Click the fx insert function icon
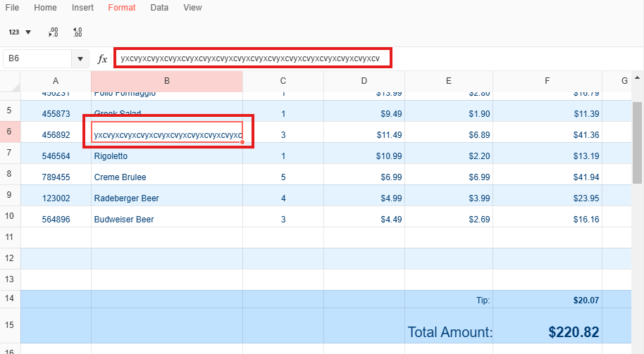The width and height of the screenshot is (644, 354). pyautogui.click(x=102, y=59)
